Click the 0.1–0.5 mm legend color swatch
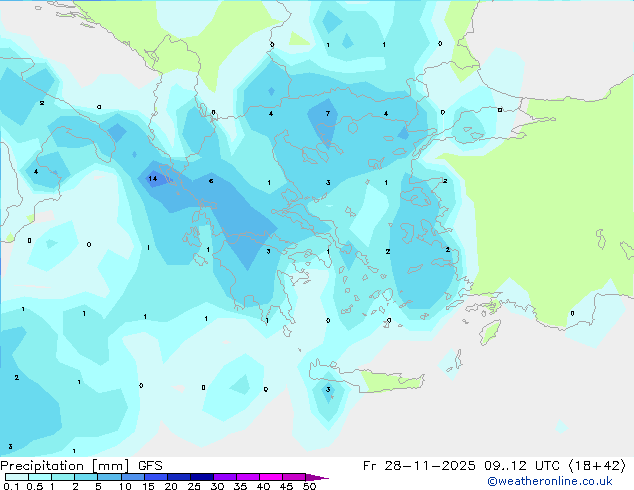Viewport: 634px width, 490px height. [x=17, y=477]
